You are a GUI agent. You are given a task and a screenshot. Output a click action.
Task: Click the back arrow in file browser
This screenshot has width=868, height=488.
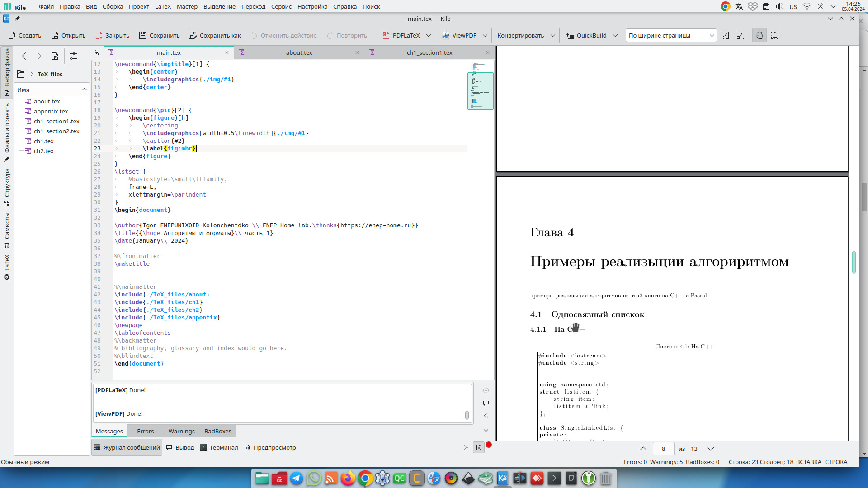(x=24, y=56)
